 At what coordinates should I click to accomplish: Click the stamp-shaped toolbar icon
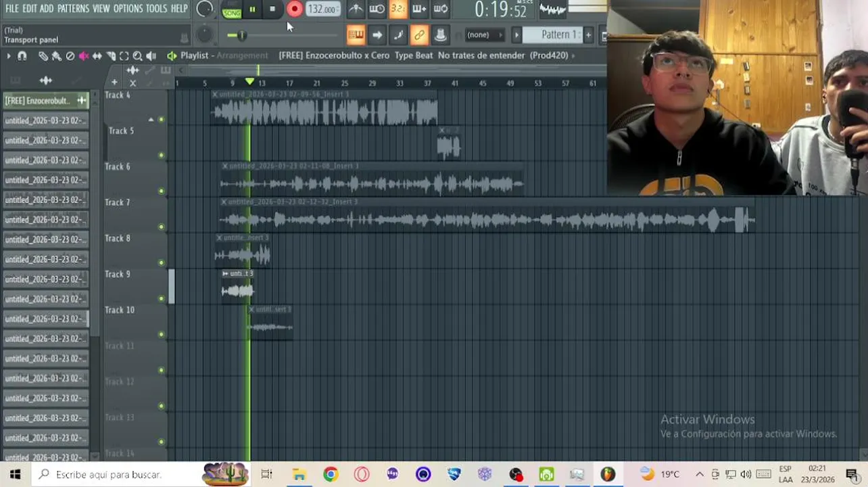pos(440,34)
